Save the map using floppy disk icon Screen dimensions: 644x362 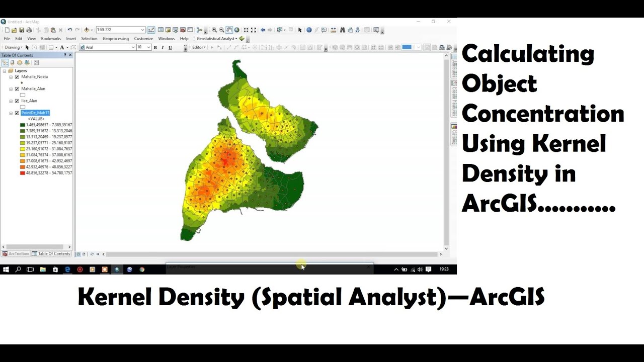(x=22, y=30)
